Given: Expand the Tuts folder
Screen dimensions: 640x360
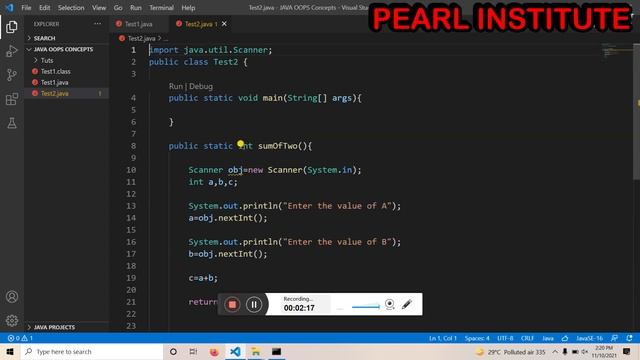Looking at the screenshot, I should pos(47,60).
